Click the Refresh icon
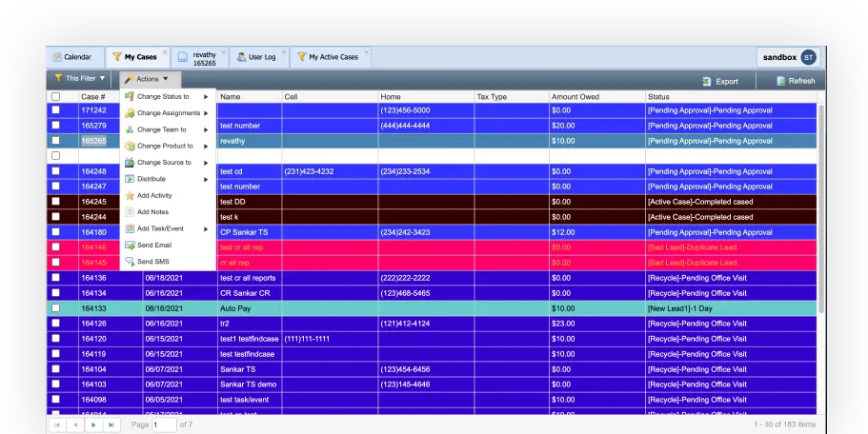Image resolution: width=868 pixels, height=434 pixels. (x=780, y=81)
